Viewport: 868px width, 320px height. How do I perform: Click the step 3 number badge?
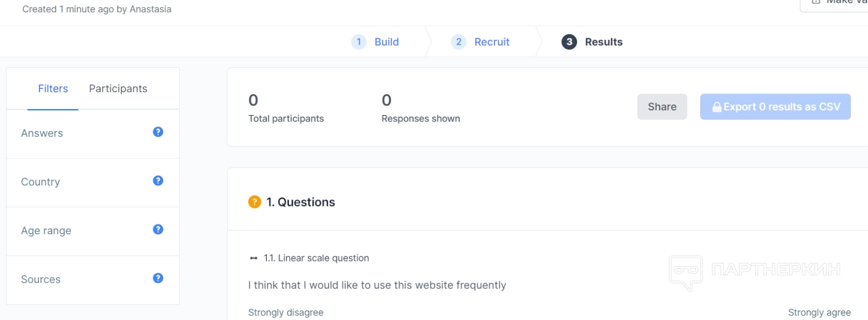tap(569, 42)
